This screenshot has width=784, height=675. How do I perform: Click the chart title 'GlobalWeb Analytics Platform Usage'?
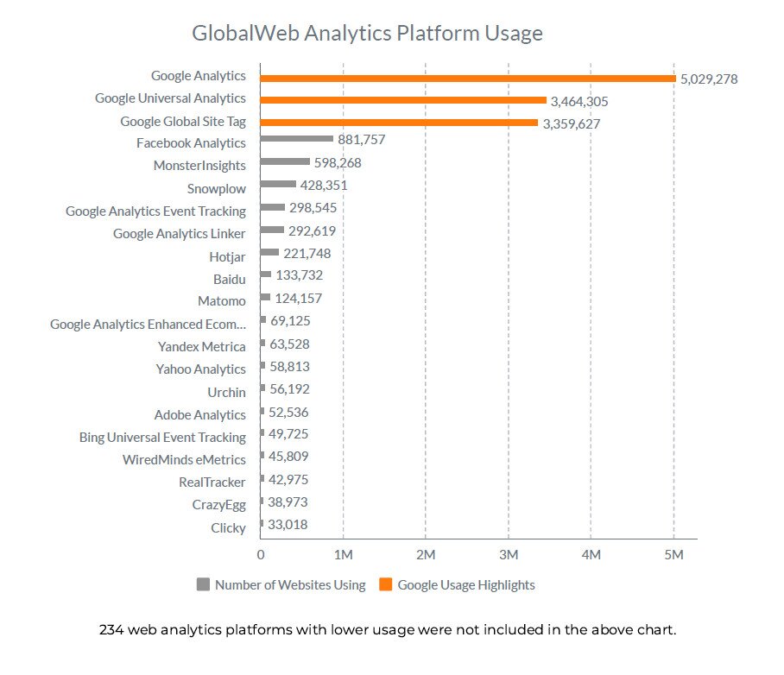tap(368, 34)
